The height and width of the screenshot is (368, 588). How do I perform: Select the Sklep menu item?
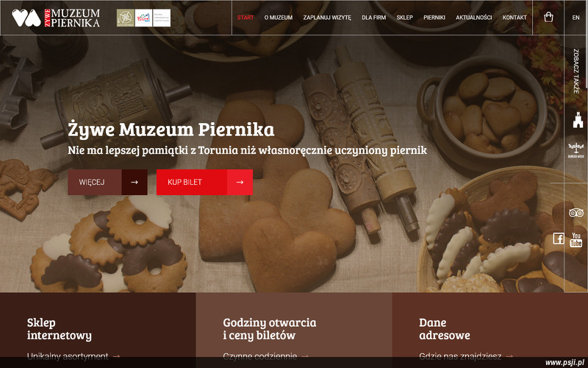(x=405, y=17)
